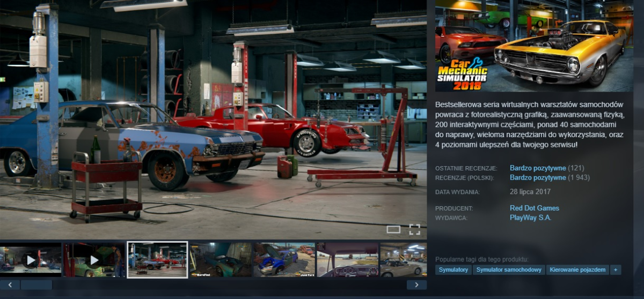Play the second video thumbnail with green car
644x299 pixels.
click(x=94, y=260)
